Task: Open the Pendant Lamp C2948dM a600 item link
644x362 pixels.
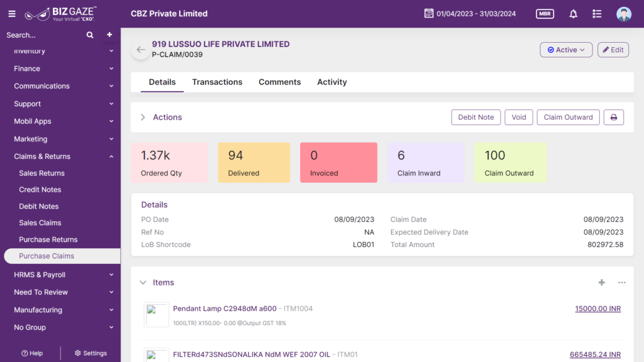Action: pos(225,309)
